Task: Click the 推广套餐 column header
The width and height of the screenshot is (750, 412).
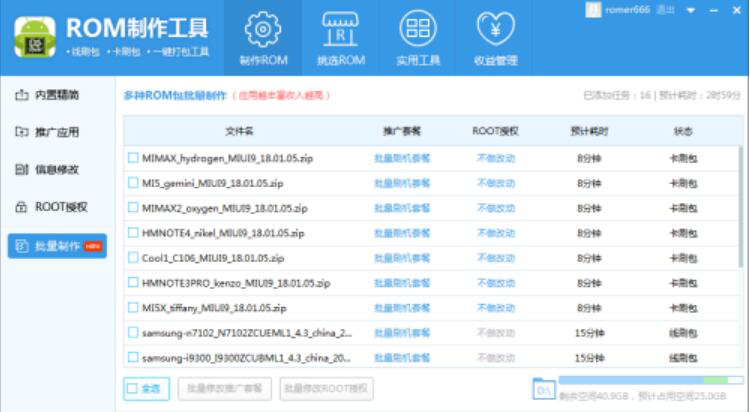Action: point(402,131)
